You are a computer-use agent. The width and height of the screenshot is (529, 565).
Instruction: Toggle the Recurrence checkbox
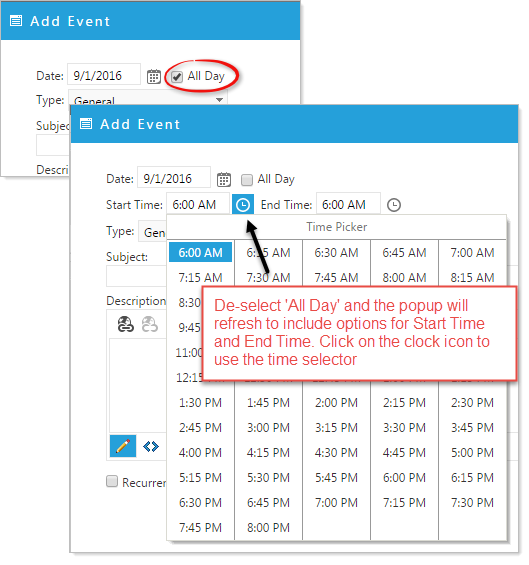[112, 481]
